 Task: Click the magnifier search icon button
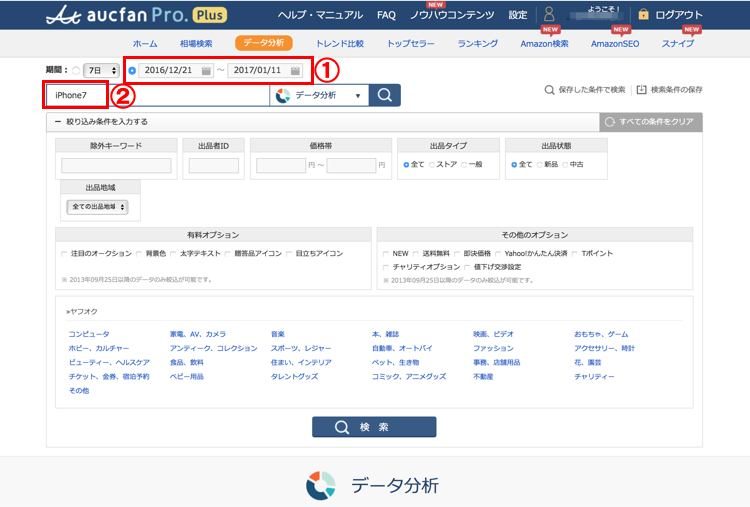(384, 95)
